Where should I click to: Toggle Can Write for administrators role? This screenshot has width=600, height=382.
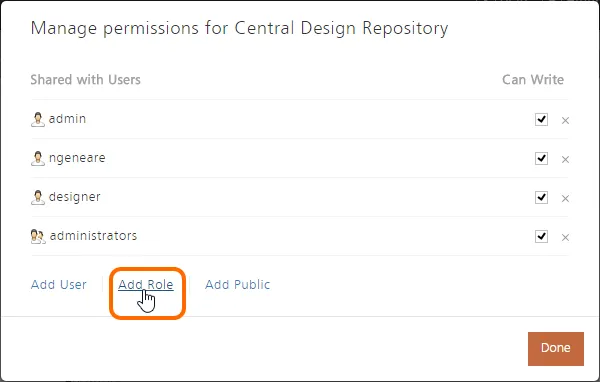541,237
